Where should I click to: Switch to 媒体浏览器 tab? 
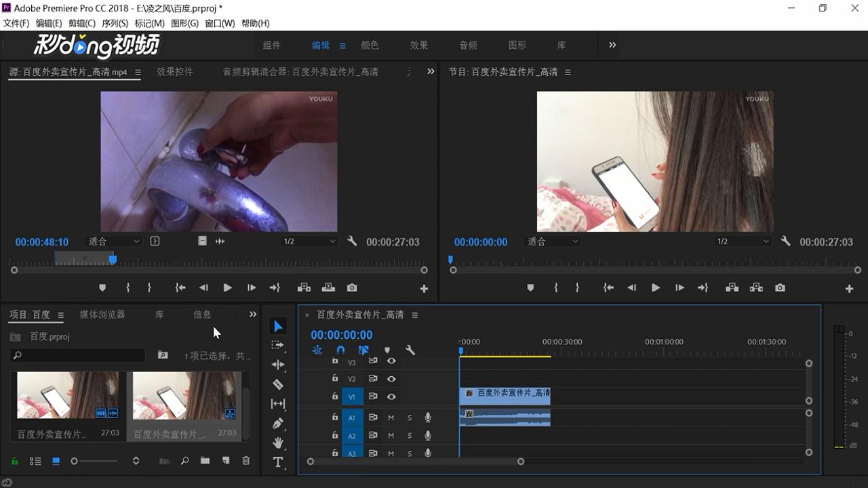pos(102,314)
